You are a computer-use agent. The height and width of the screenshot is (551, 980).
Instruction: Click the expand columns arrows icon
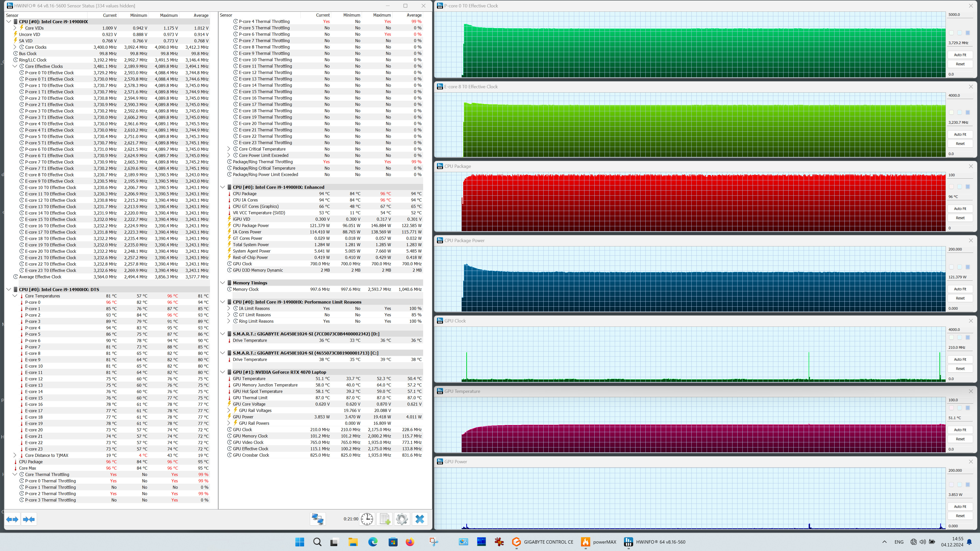pos(13,519)
